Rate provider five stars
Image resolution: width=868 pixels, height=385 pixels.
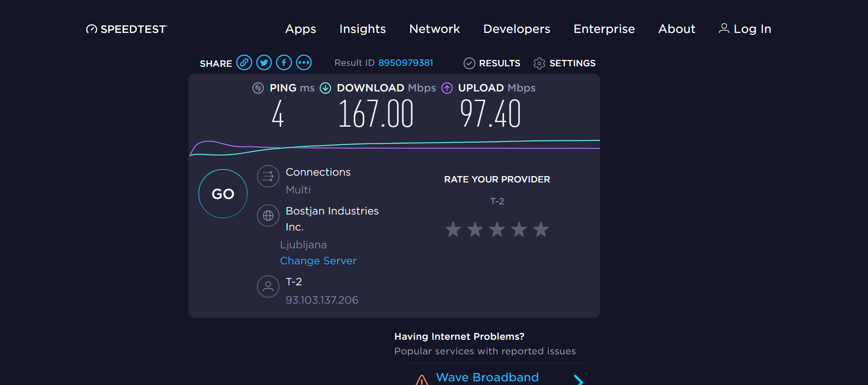541,229
